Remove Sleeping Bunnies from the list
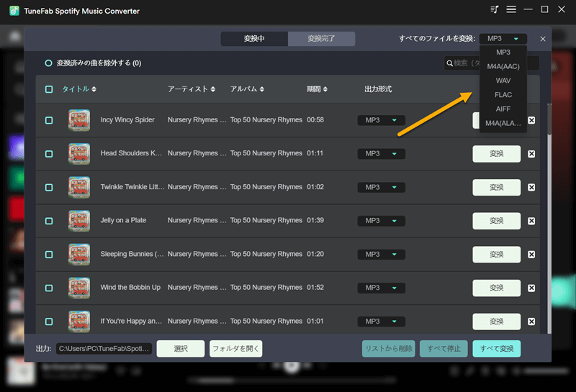This screenshot has width=576, height=392. (531, 255)
